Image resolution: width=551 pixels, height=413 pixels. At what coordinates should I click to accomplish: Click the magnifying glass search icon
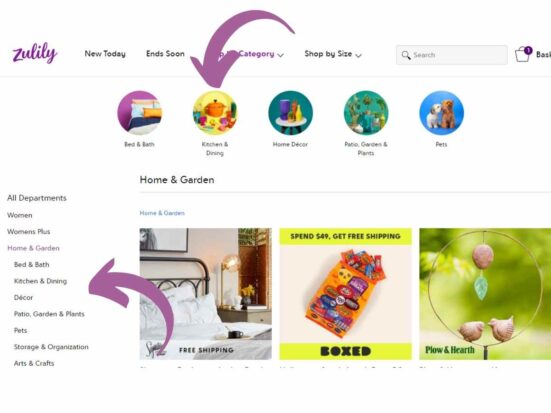point(406,55)
